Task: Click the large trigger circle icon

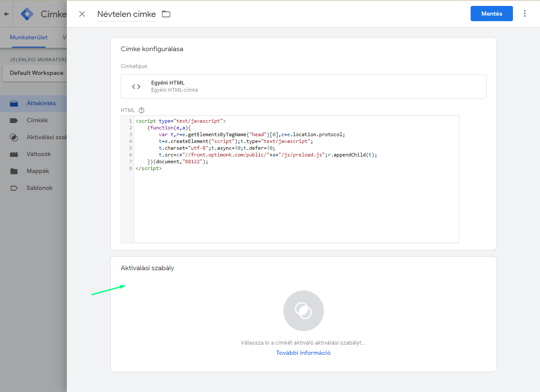Action: click(x=304, y=311)
